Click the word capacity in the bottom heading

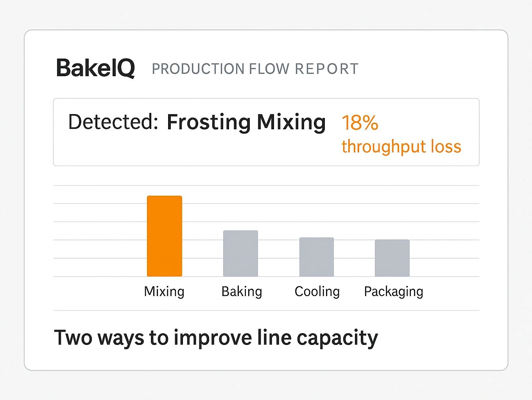[337, 338]
